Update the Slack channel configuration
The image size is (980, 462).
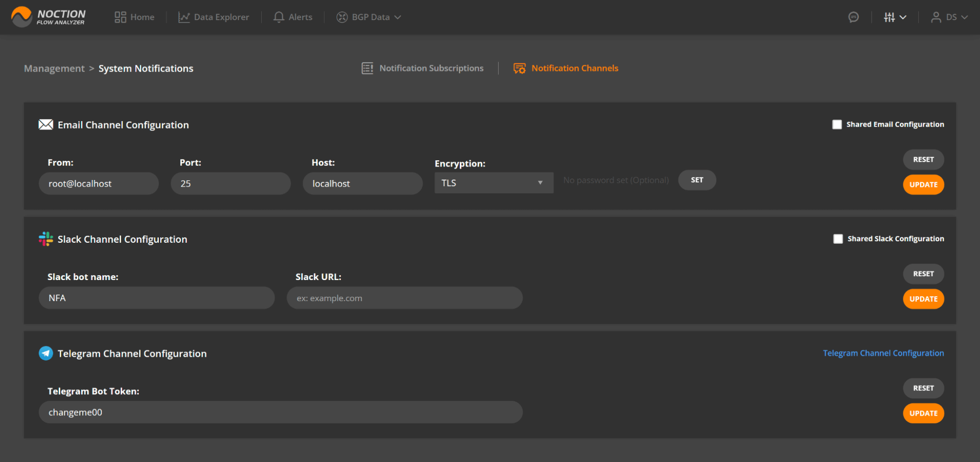click(924, 299)
